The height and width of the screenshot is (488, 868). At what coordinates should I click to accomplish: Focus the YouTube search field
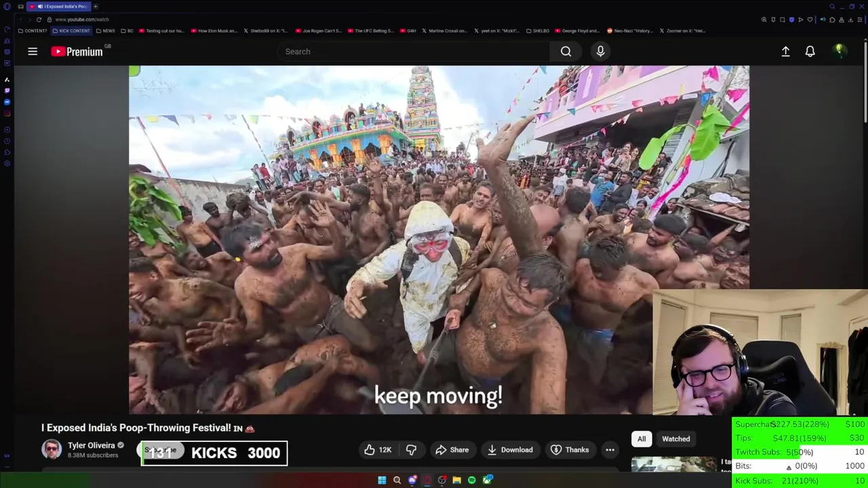(414, 52)
